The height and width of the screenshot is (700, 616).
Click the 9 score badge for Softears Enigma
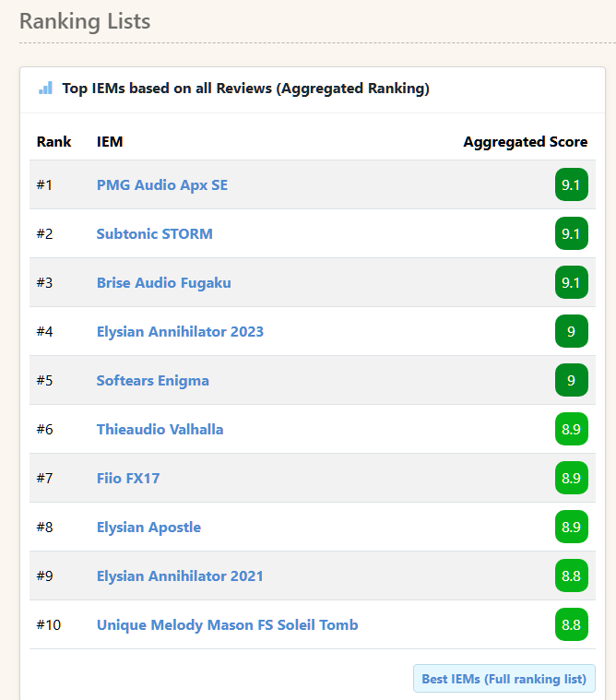(572, 380)
